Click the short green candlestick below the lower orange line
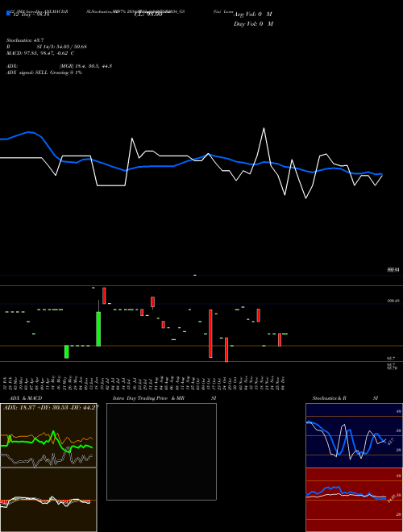Viewport: 403px width, 532px height. click(x=67, y=351)
